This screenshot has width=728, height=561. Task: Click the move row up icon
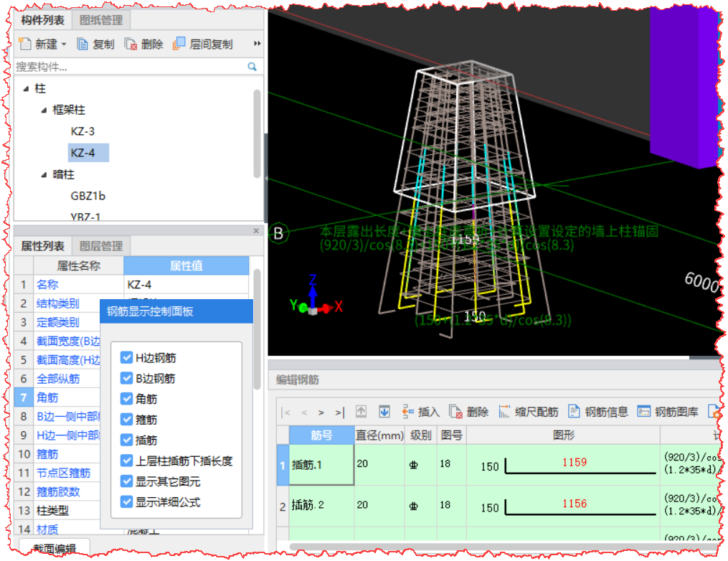(x=361, y=412)
